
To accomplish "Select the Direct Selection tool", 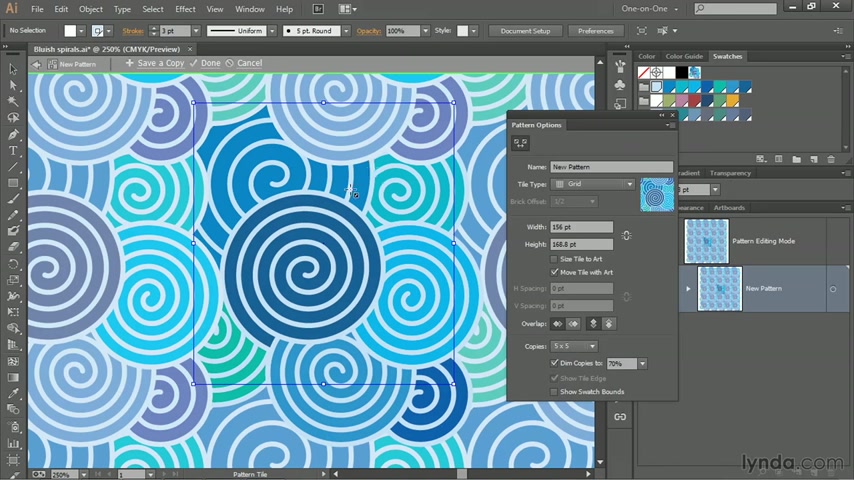I will [13, 86].
